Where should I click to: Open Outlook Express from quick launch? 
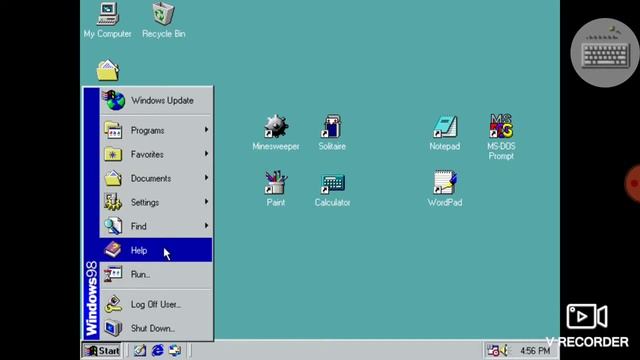click(x=175, y=350)
